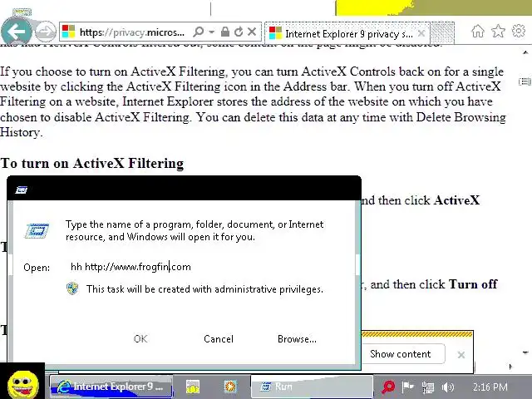Click the Run dialog title bar icon
Viewport: 532px width, 399px height.
(22, 190)
